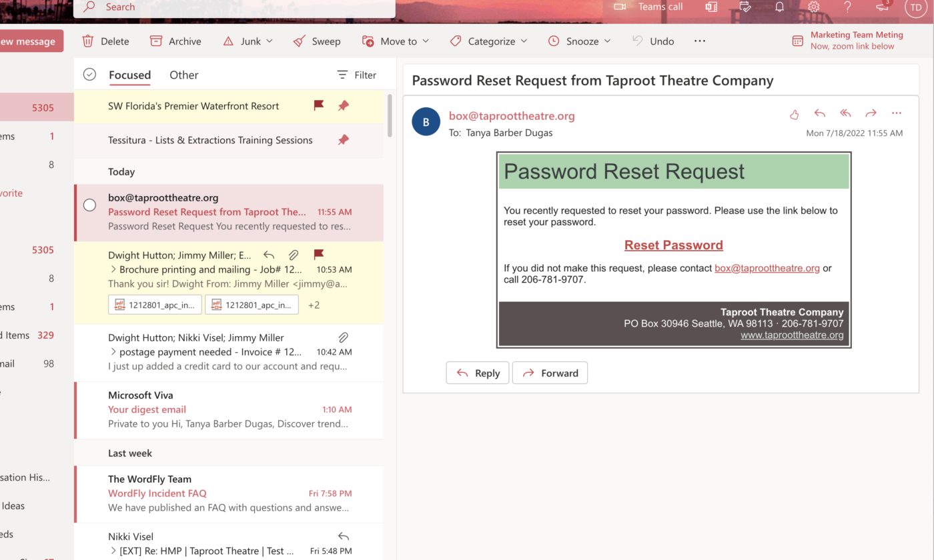Screen dimensions: 934x560
Task: Switch to the Focused tab
Action: pos(130,75)
